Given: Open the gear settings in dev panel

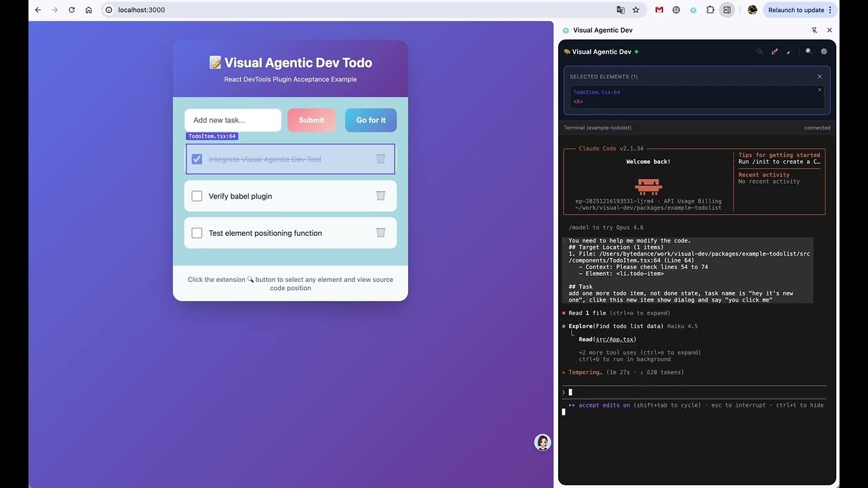Looking at the screenshot, I should click(824, 52).
